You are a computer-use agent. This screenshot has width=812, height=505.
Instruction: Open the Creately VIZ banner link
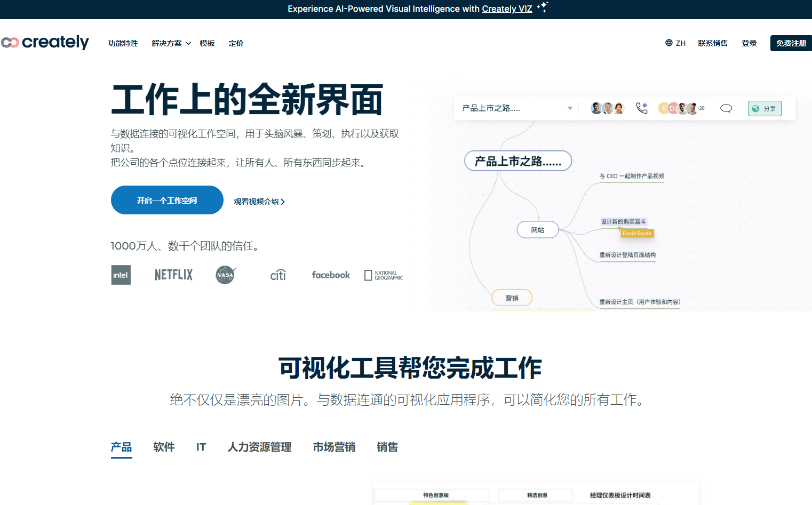507,9
